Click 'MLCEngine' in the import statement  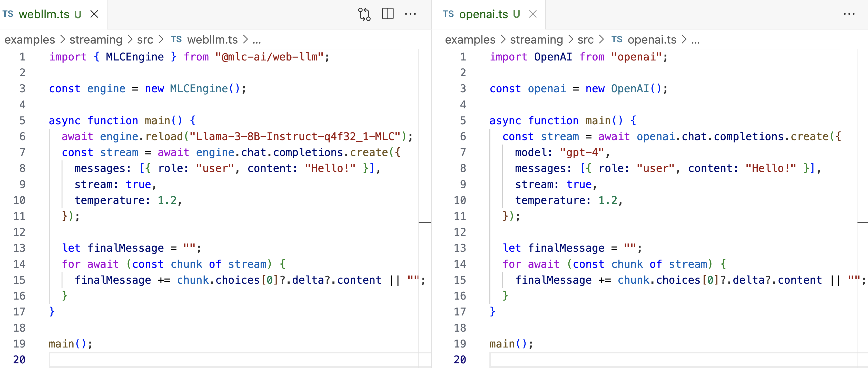(x=135, y=57)
